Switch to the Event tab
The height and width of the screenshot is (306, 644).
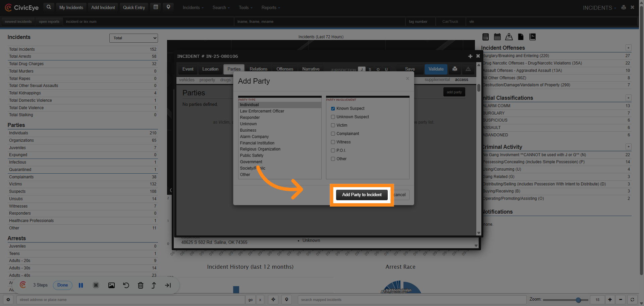pyautogui.click(x=188, y=69)
